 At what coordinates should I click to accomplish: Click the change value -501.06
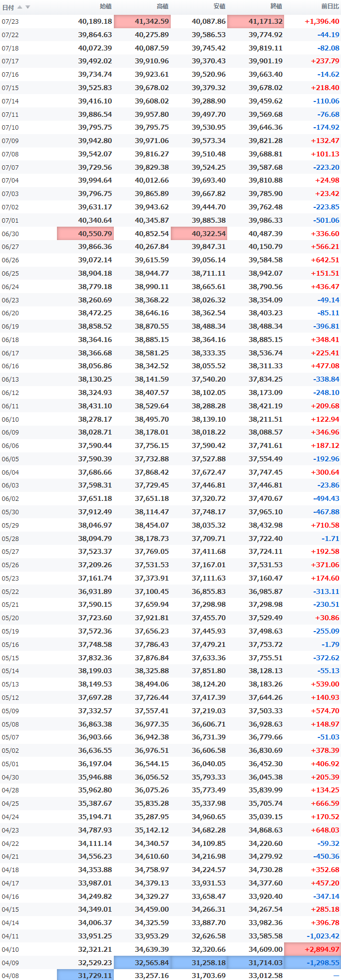click(327, 220)
